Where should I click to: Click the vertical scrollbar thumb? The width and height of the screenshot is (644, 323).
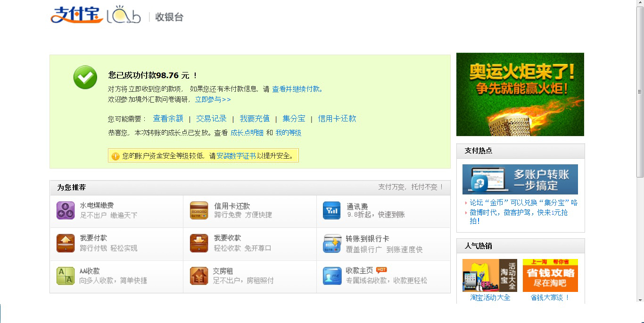[640, 92]
